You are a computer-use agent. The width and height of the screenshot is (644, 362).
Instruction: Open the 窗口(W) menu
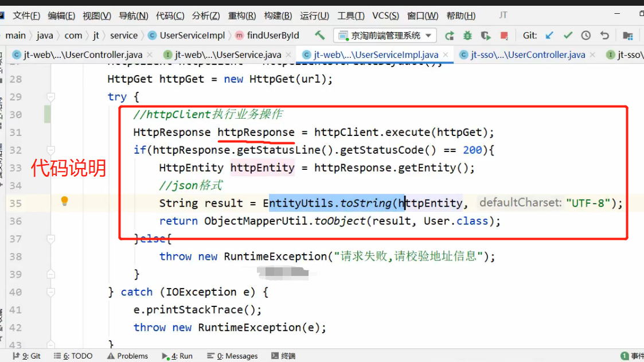coord(423,15)
